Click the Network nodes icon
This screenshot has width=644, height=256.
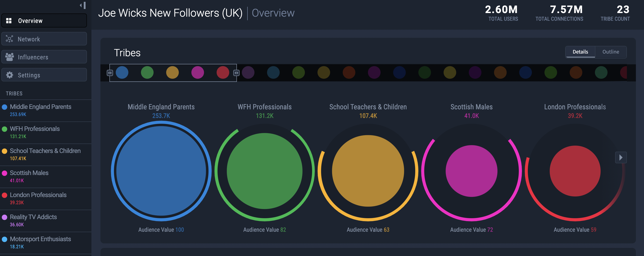point(9,39)
